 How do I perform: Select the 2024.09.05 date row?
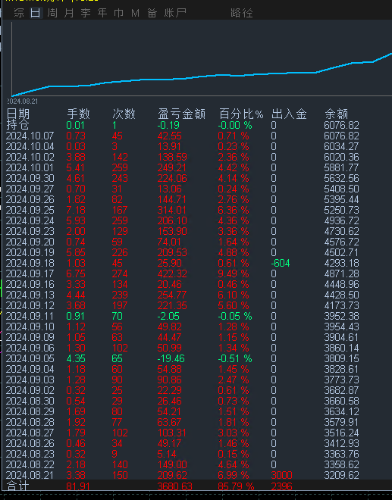coord(30,359)
